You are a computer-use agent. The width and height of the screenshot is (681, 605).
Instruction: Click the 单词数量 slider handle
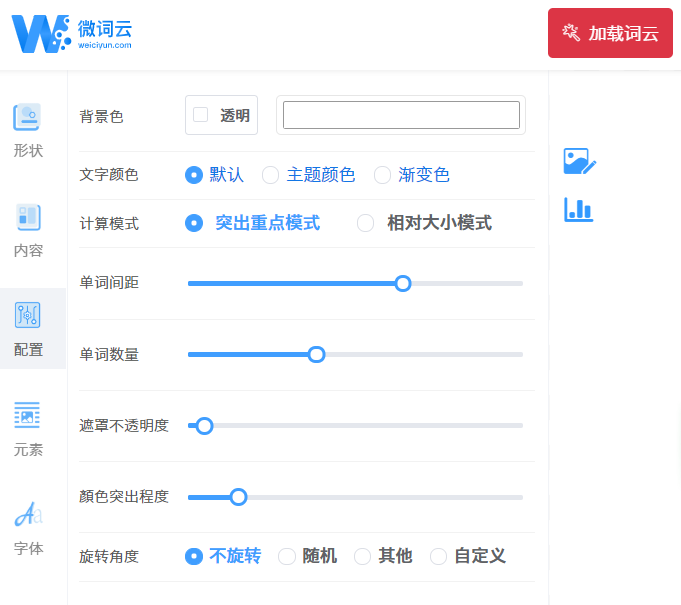[317, 354]
